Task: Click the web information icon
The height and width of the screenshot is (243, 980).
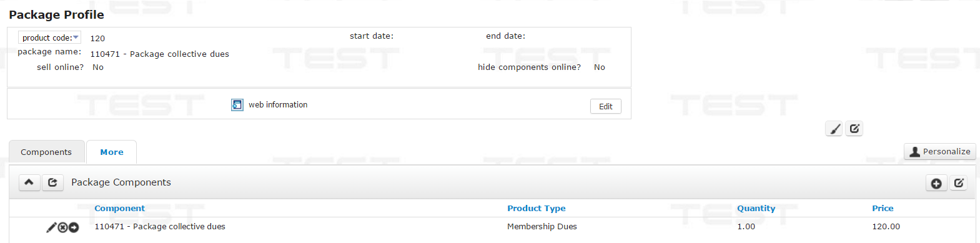Action: tap(237, 105)
